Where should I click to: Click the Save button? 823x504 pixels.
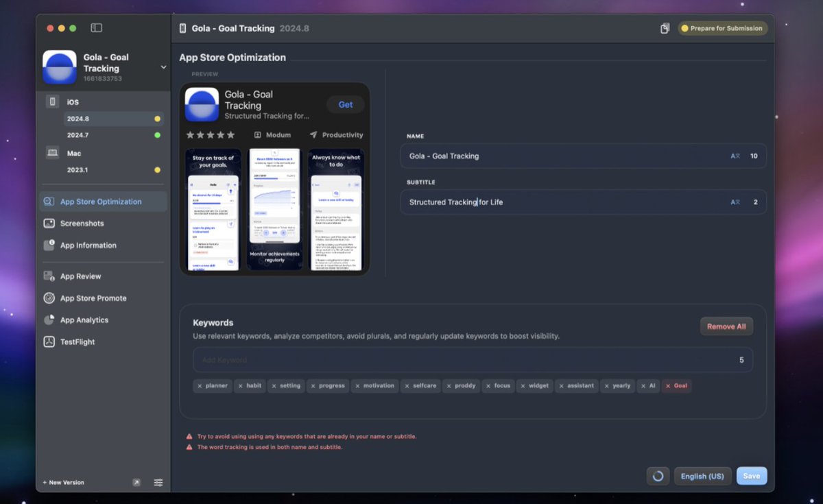click(x=752, y=476)
